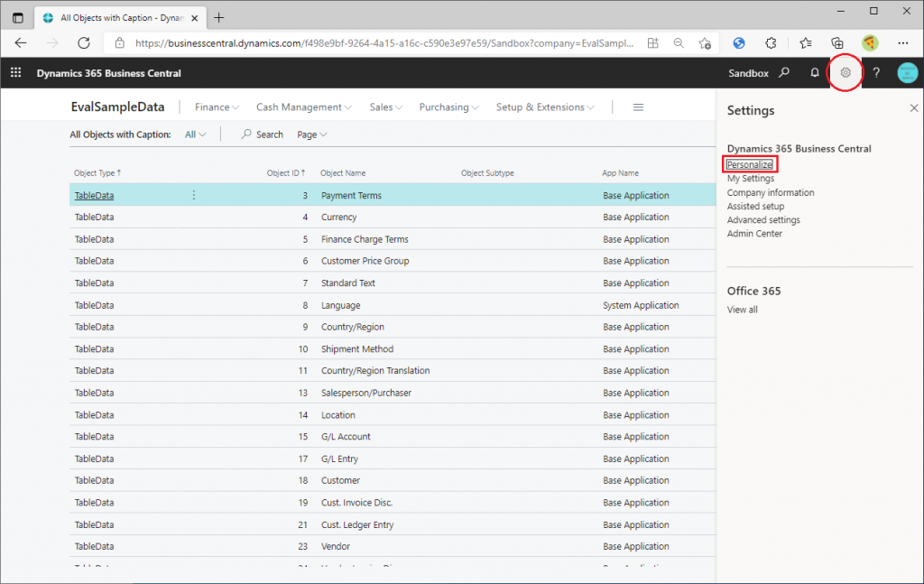Viewport: 924px width, 584px height.
Task: Select the Currency row
Action: (x=393, y=217)
